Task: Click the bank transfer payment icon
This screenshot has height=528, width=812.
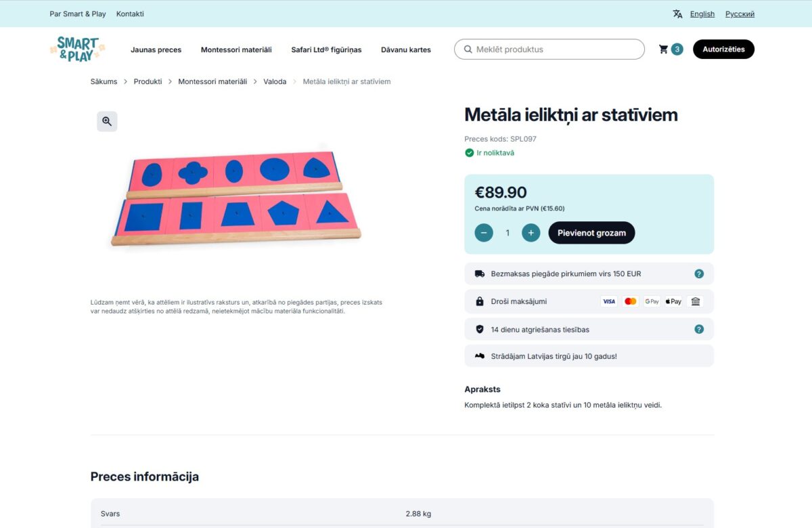Action: coord(695,301)
